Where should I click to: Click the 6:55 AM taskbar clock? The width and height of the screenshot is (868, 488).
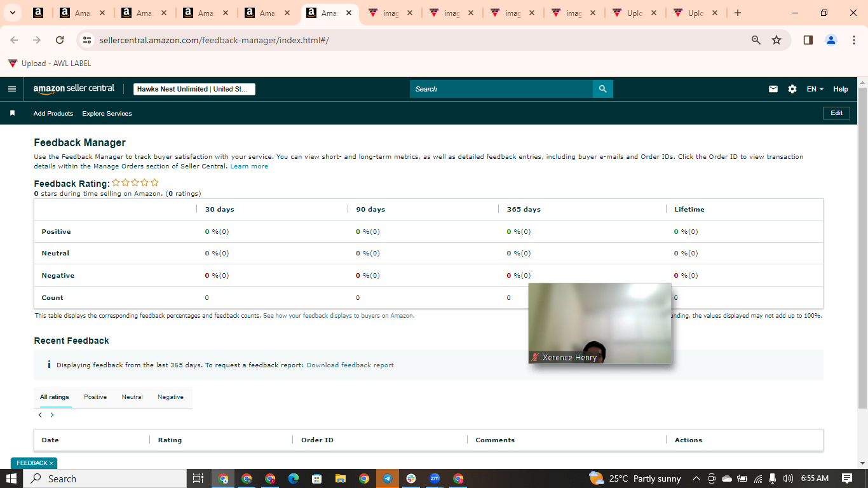point(815,478)
